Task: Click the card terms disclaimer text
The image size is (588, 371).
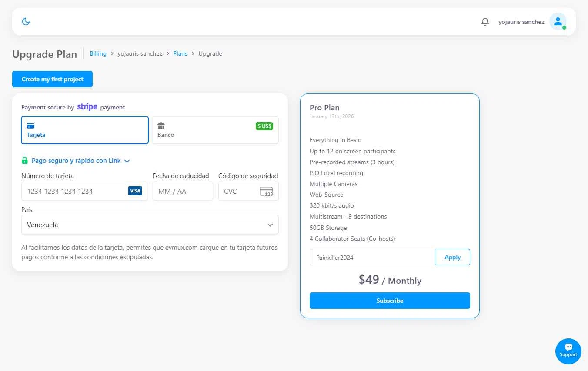Action: (149, 252)
